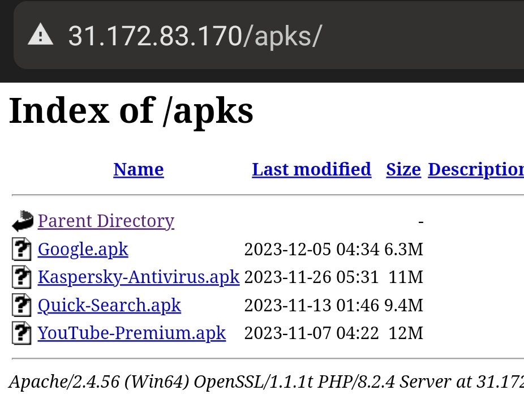Viewport: 524px width, 420px height.
Task: Click the file icon next to Quick-Search.apk
Action: tap(22, 305)
